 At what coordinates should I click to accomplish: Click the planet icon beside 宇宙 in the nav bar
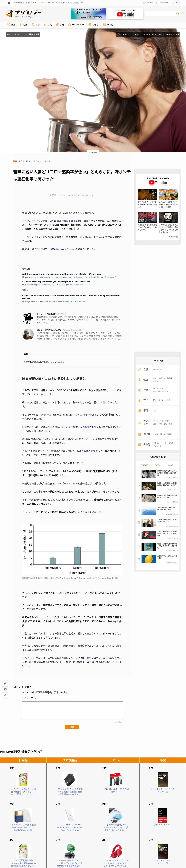click(x=57, y=25)
